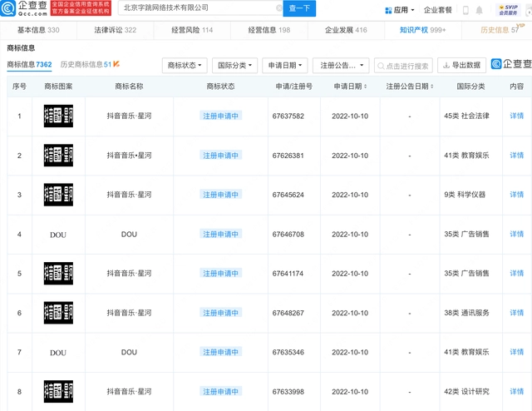532x411 pixels.
Task: Expand the 申请日期 filter dropdown
Action: (285, 66)
